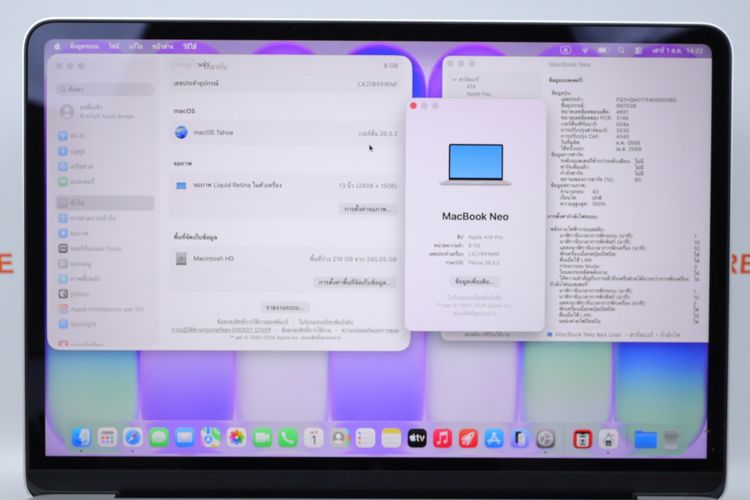This screenshot has height=500, width=750.
Task: Select Wi-Fi in Settings sidebar
Action: pyautogui.click(x=105, y=136)
